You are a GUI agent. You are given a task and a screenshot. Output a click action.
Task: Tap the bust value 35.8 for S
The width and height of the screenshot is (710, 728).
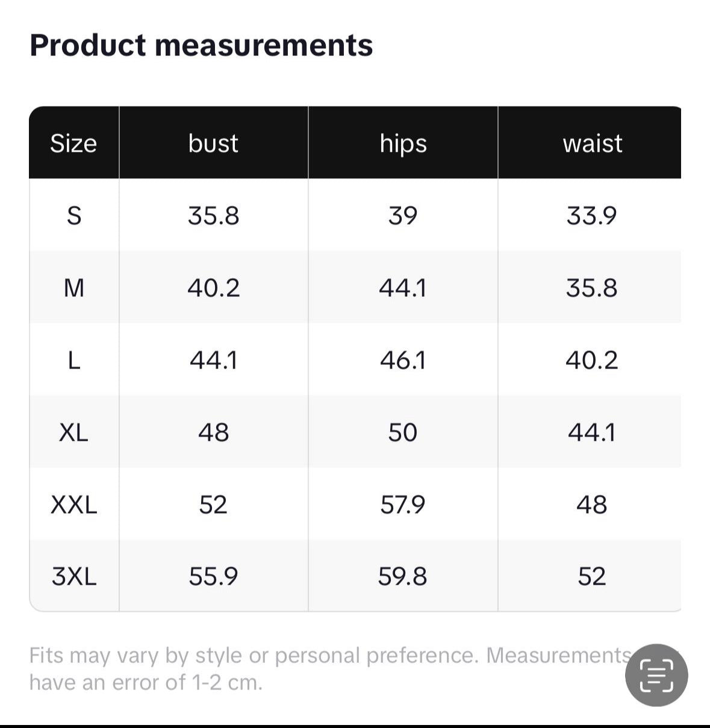point(213,216)
